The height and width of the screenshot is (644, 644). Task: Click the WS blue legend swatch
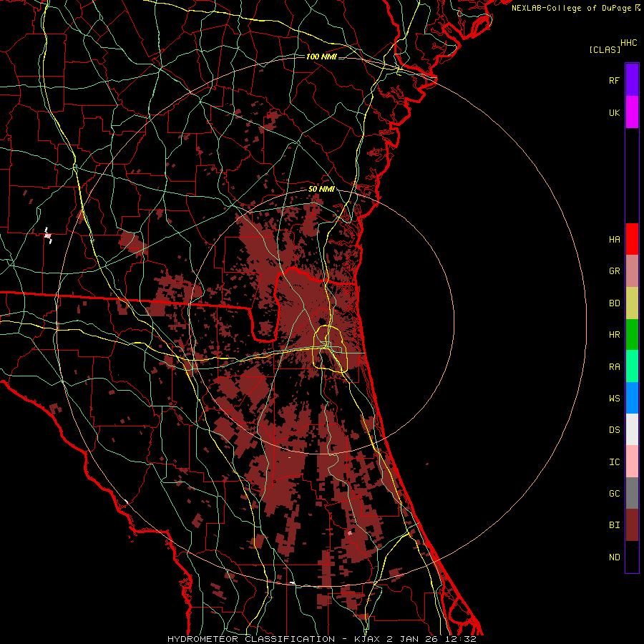[632, 398]
